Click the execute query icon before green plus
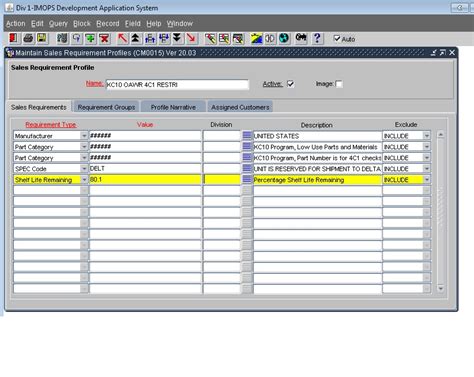The image size is (474, 377). 76,38
